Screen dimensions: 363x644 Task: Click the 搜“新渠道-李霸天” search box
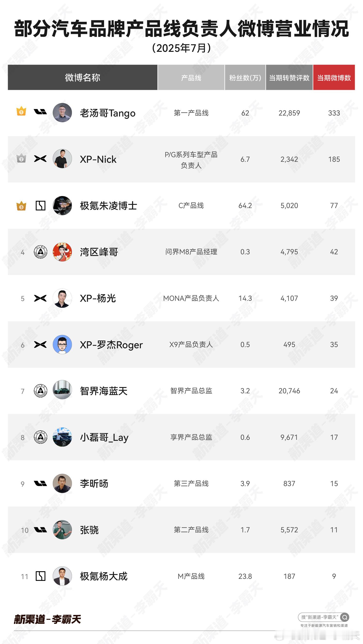point(324,618)
